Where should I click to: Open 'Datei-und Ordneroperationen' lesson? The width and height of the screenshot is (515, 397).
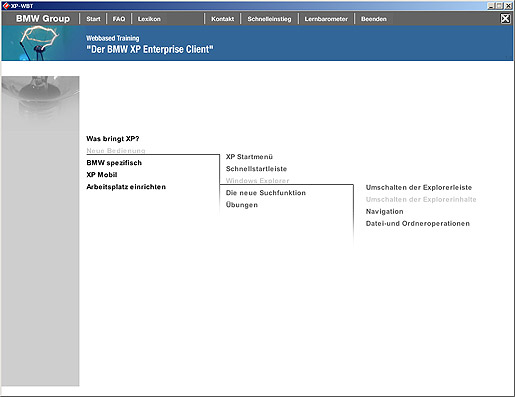coord(418,223)
